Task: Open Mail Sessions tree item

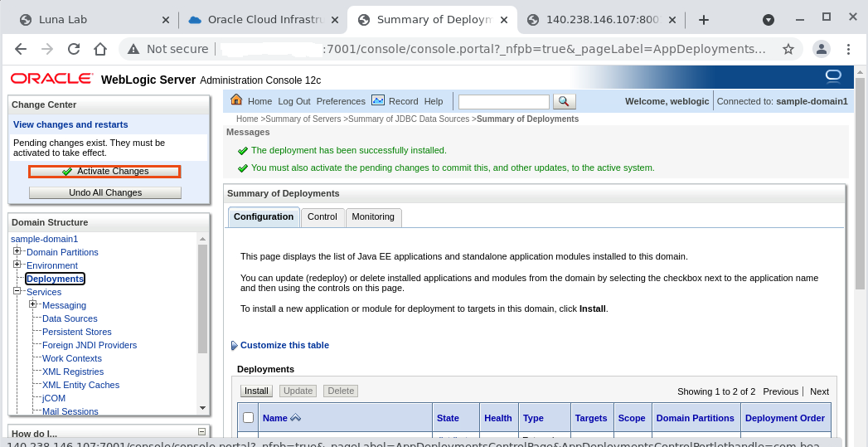Action: click(70, 411)
